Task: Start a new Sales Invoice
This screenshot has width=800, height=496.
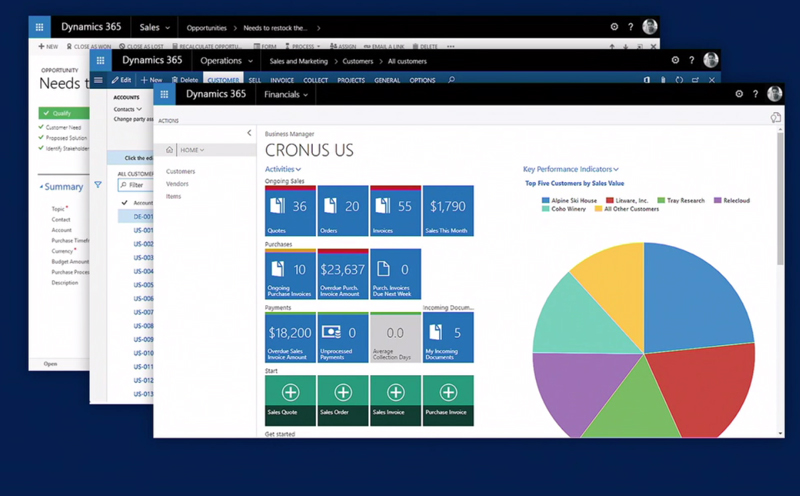Action: (x=395, y=401)
